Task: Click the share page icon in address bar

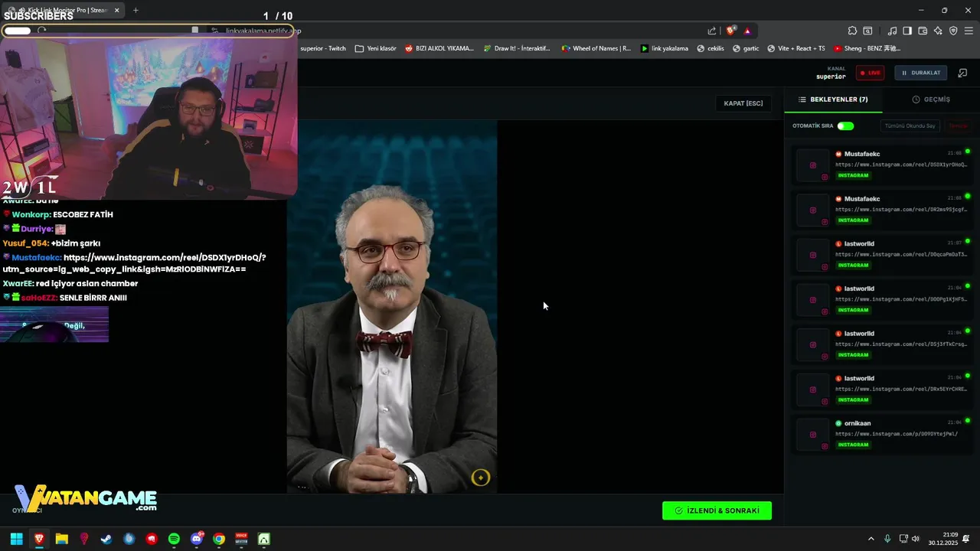Action: [x=712, y=31]
